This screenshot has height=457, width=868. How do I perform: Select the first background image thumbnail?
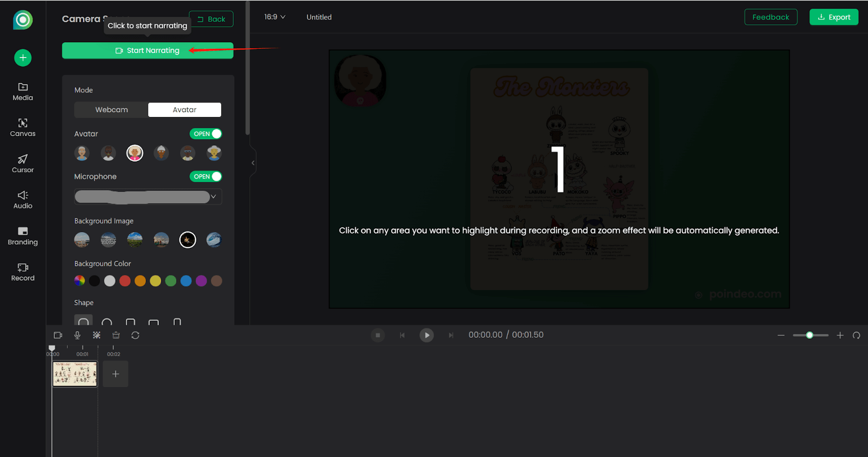[82, 240]
